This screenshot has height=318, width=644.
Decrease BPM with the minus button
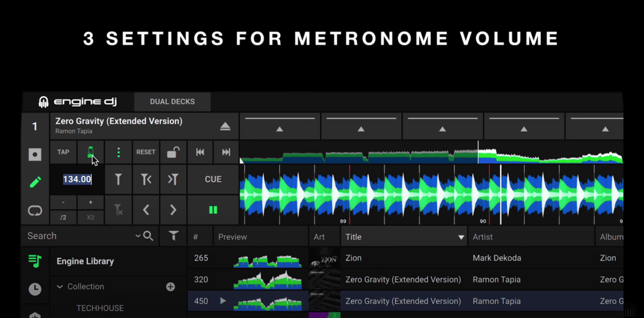64,202
